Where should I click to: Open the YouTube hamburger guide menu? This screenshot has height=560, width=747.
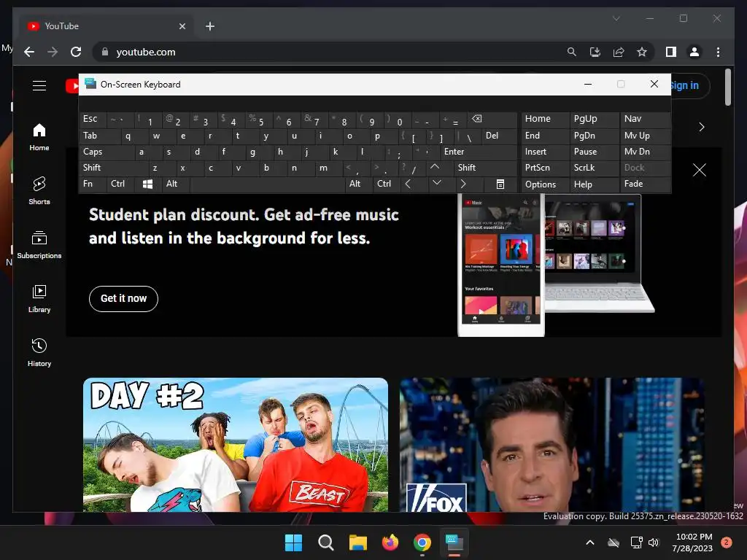(x=39, y=86)
